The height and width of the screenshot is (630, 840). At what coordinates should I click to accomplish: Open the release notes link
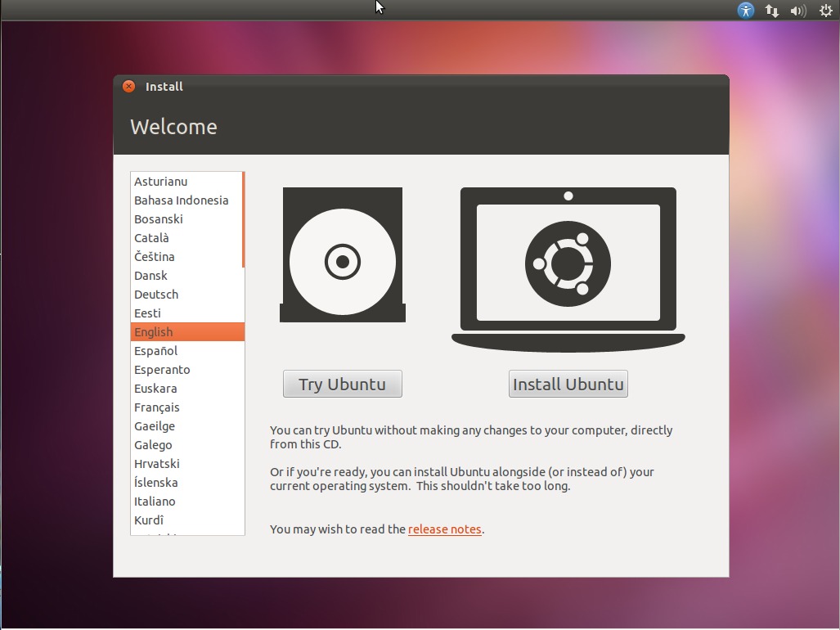pos(445,529)
